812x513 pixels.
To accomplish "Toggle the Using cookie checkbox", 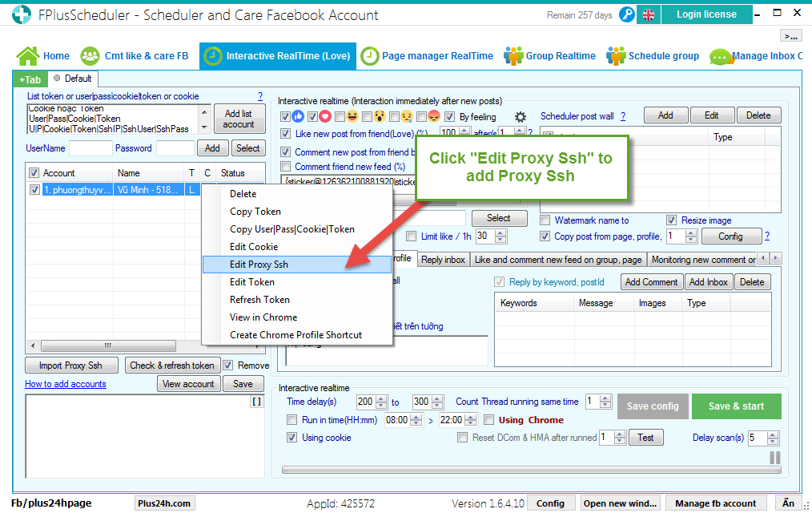I will tap(292, 438).
